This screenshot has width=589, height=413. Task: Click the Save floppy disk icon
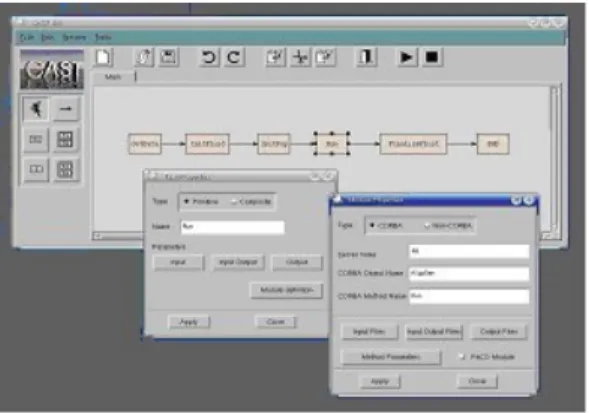pyautogui.click(x=168, y=57)
